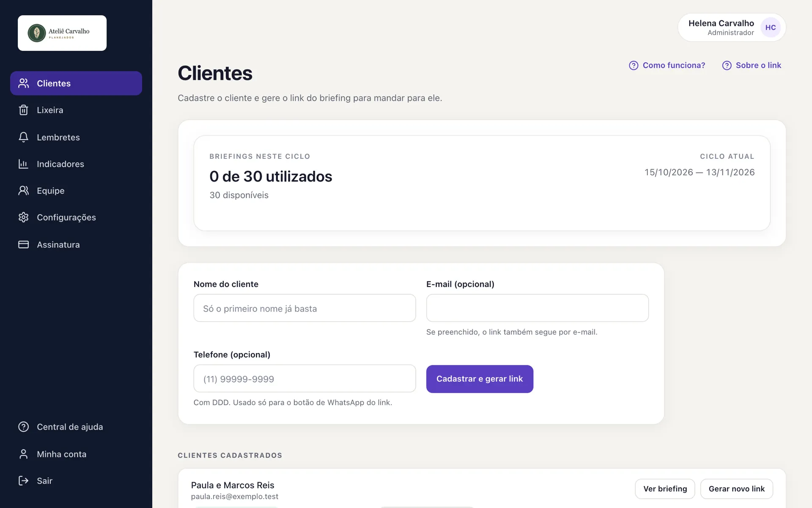
Task: Go to the Assinatura page
Action: pyautogui.click(x=76, y=245)
